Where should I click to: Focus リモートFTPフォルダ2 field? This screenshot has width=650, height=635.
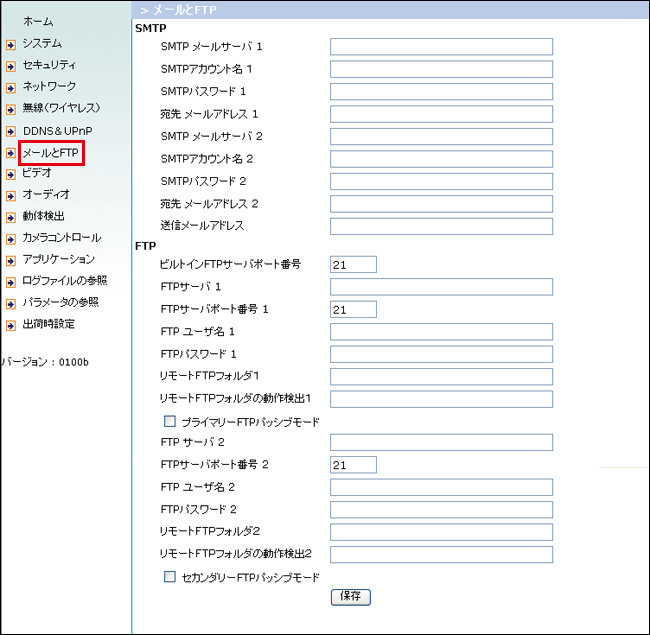point(441,532)
